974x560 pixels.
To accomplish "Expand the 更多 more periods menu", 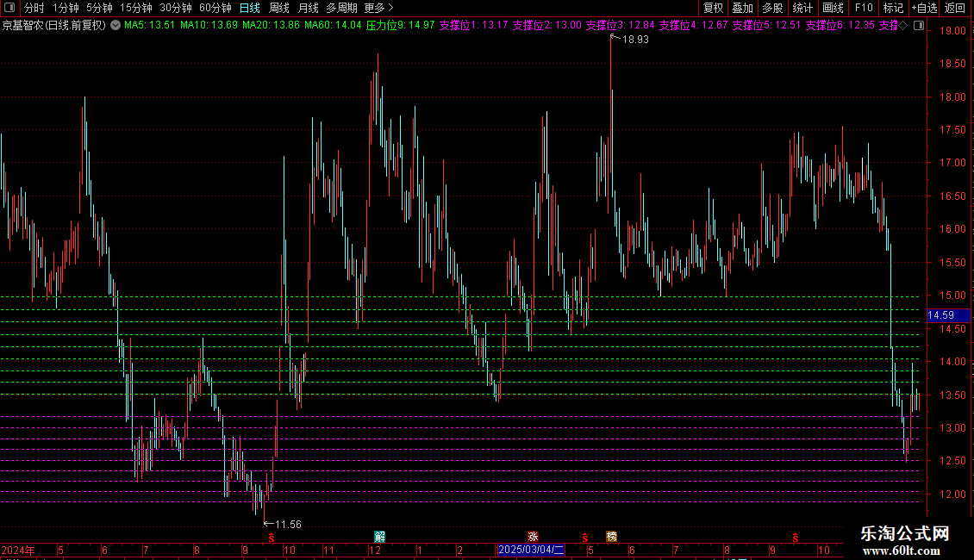I will (379, 8).
